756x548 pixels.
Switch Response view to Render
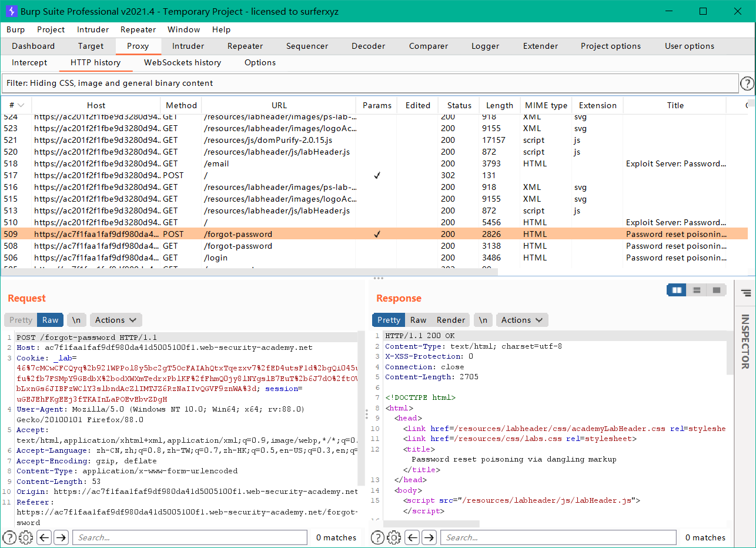coord(451,320)
